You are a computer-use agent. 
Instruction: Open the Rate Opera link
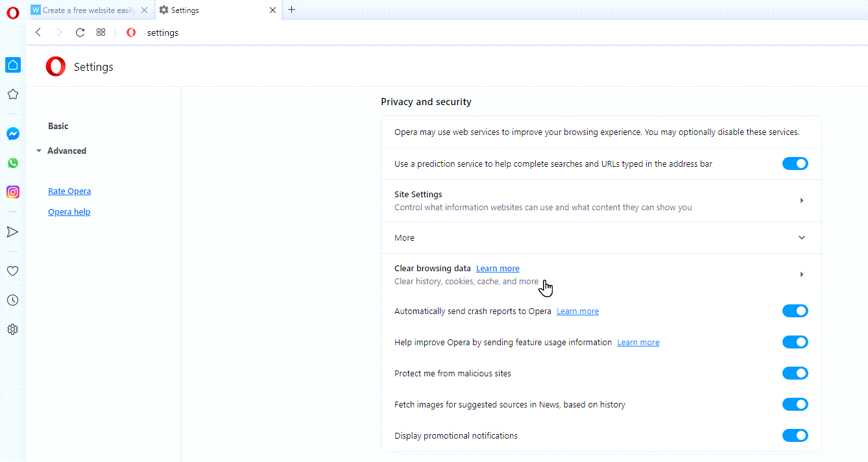(x=69, y=191)
